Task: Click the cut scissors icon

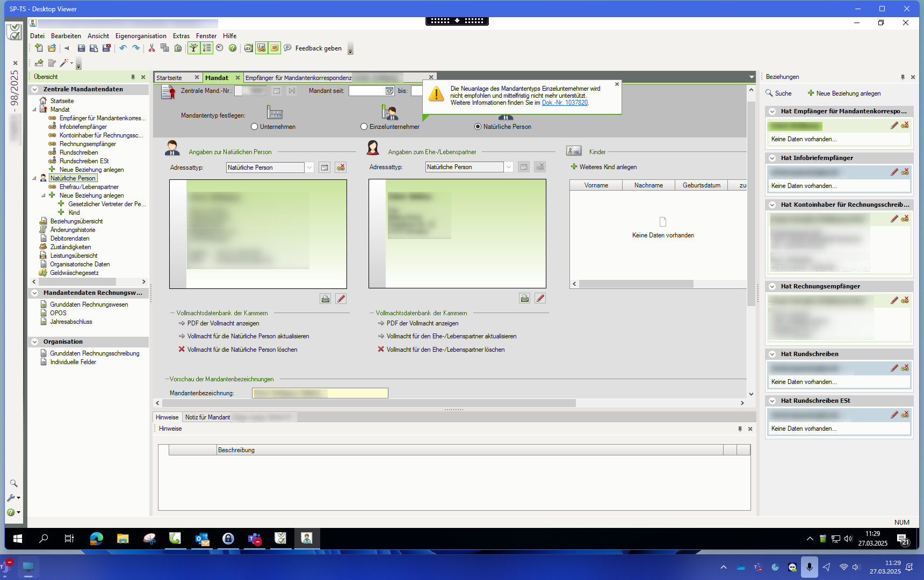Action: pyautogui.click(x=151, y=48)
